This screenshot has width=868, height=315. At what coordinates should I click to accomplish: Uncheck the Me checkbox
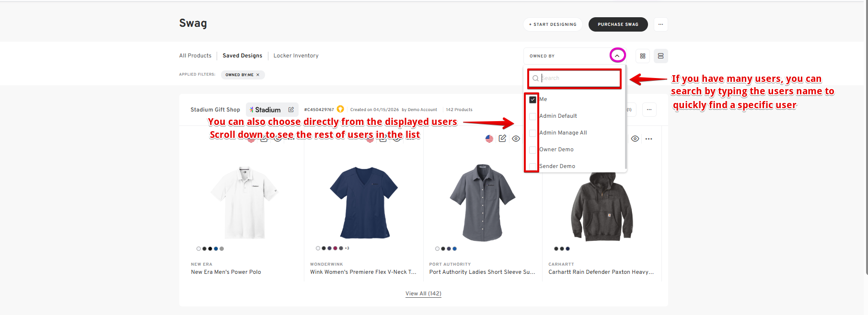[532, 100]
